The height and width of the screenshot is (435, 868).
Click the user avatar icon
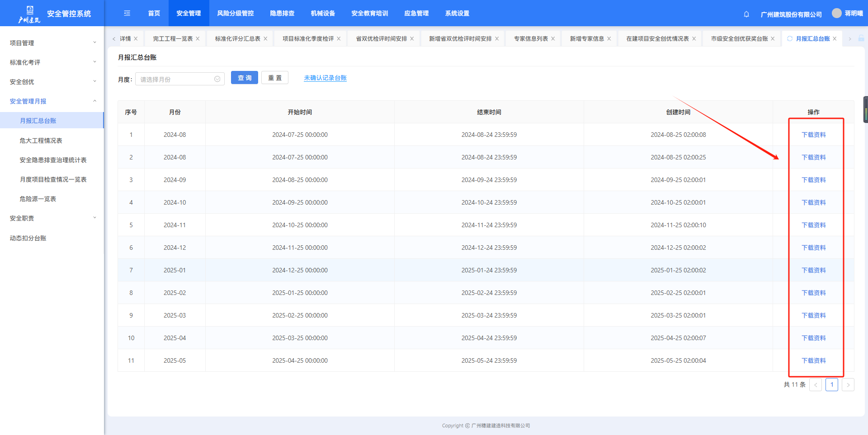pyautogui.click(x=837, y=13)
